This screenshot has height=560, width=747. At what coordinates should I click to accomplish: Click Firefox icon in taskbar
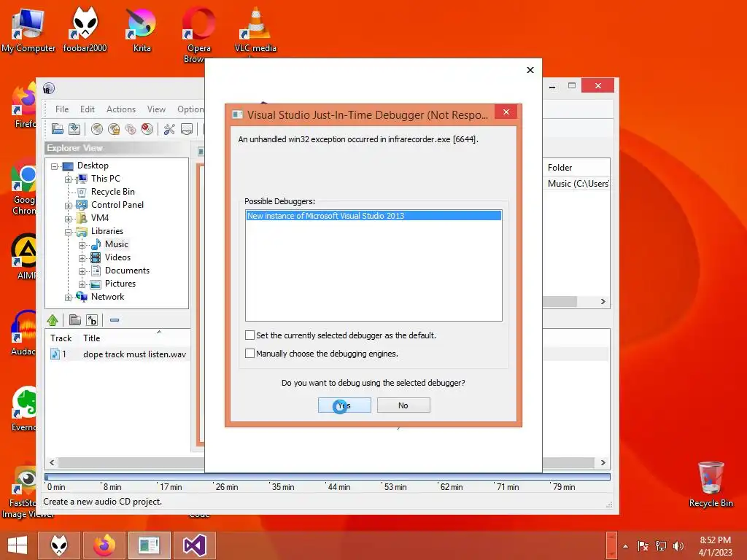pyautogui.click(x=104, y=545)
